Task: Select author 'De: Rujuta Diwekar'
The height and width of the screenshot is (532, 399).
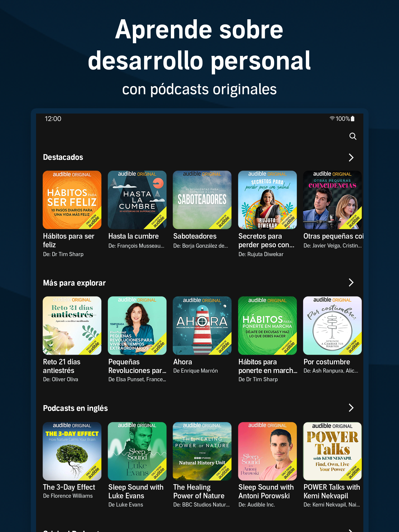Action: pyautogui.click(x=261, y=254)
